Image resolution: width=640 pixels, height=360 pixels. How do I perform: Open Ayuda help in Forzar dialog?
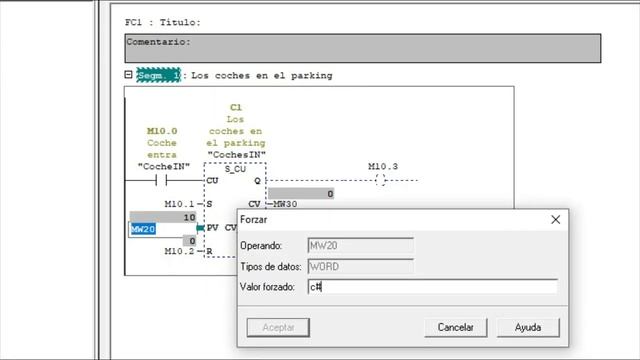coord(528,327)
